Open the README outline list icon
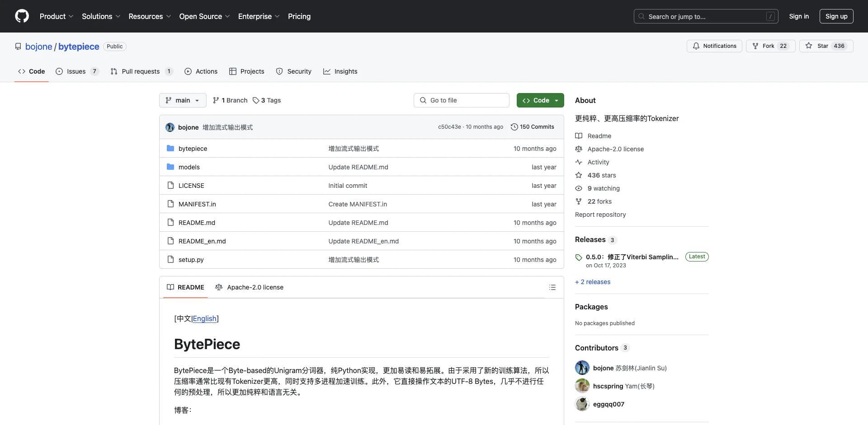This screenshot has width=868, height=425. [552, 287]
